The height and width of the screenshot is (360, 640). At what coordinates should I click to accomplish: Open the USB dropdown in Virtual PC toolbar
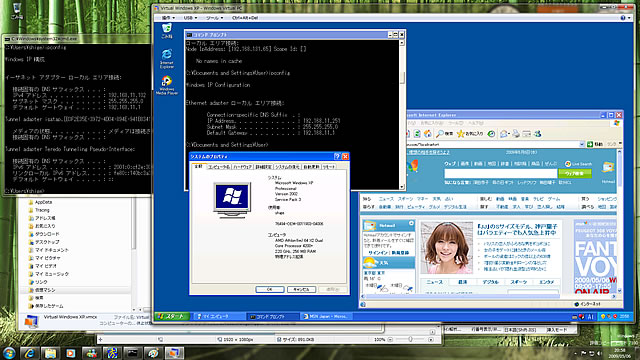click(x=190, y=18)
